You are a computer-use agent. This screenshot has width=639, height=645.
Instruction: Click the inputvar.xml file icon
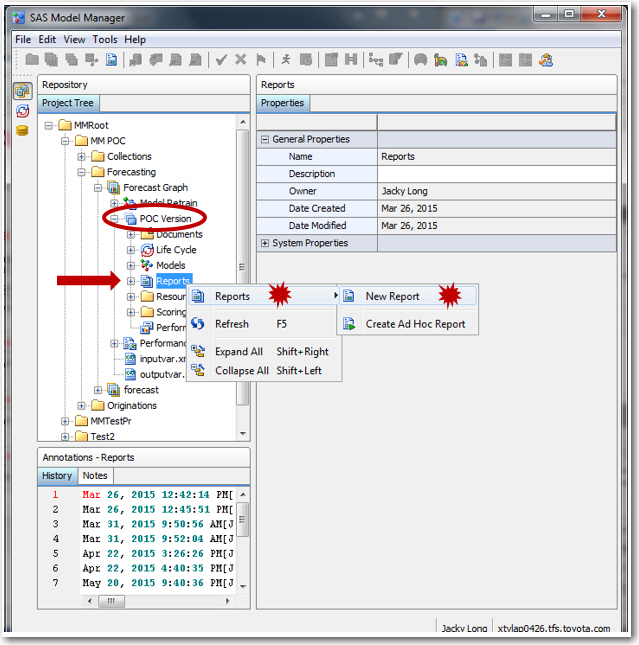click(x=130, y=359)
